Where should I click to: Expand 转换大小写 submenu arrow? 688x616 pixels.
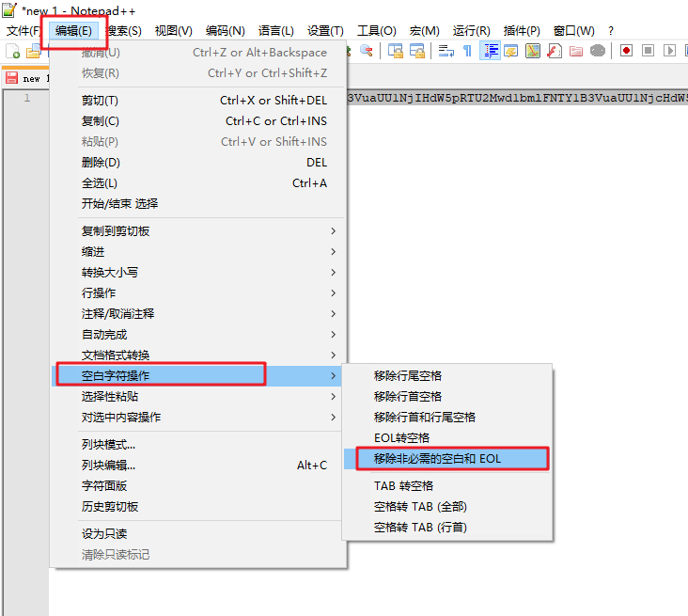333,272
